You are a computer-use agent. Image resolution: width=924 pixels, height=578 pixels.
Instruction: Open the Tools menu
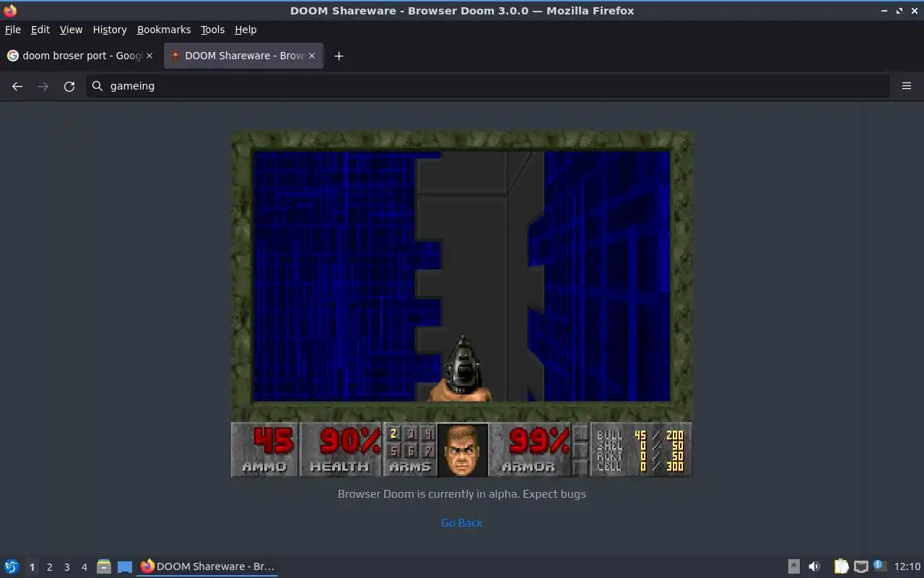[212, 30]
